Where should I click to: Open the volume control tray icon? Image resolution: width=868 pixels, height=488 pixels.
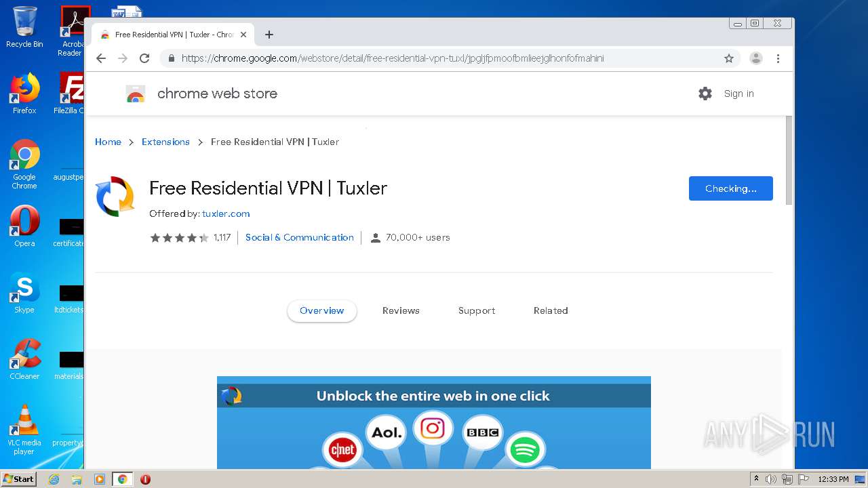point(771,479)
